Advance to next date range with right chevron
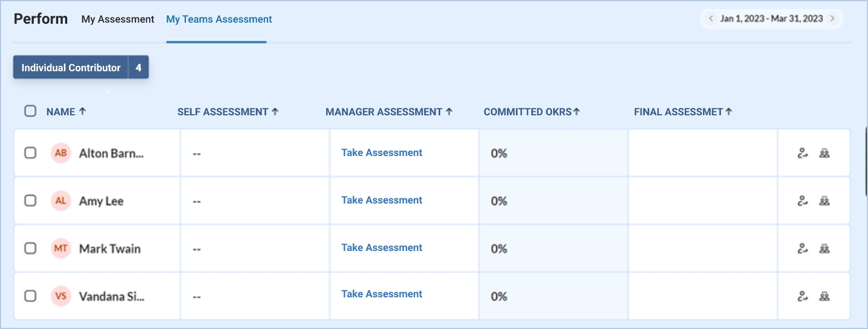This screenshot has width=868, height=329. (x=832, y=19)
